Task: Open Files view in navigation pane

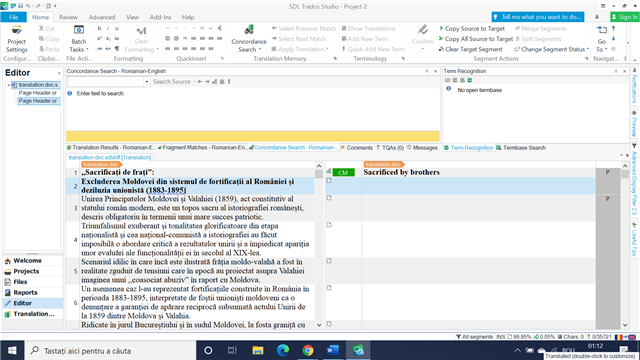Action: (33, 282)
